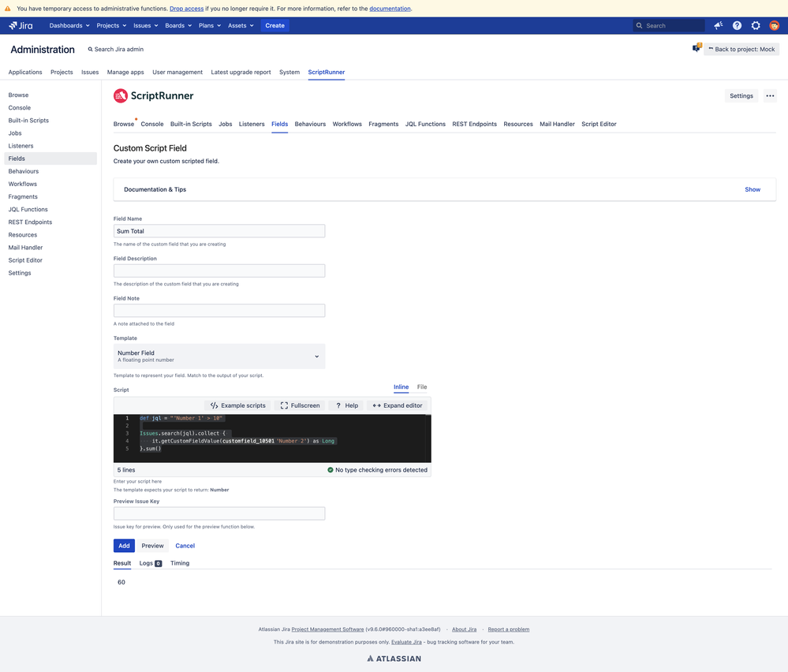788x672 pixels.
Task: Open the Boards dropdown menu
Action: (x=178, y=25)
